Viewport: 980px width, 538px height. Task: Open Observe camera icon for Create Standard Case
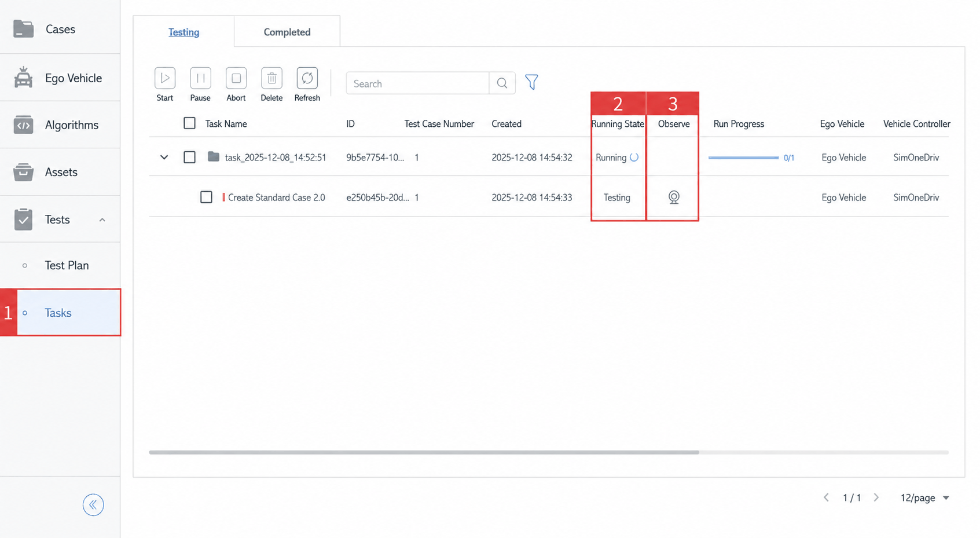[674, 197]
